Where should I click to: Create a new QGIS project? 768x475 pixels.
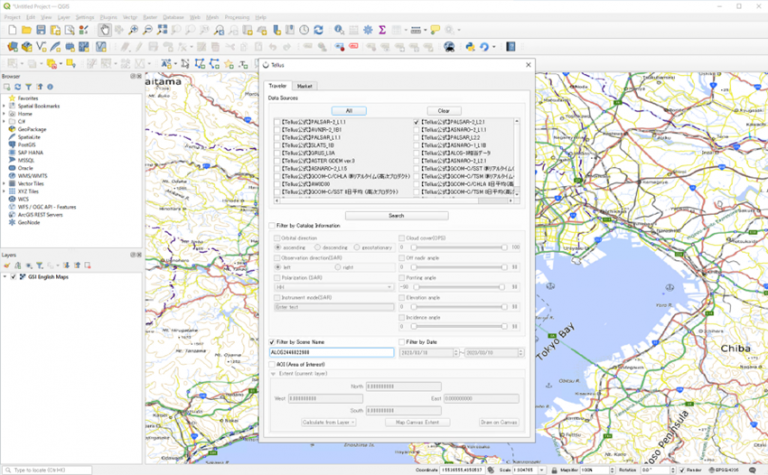click(x=12, y=30)
